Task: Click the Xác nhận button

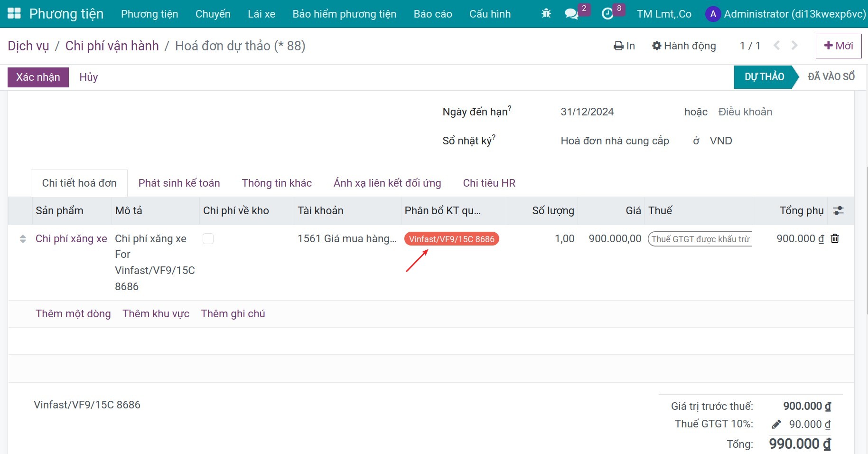Action: point(38,77)
